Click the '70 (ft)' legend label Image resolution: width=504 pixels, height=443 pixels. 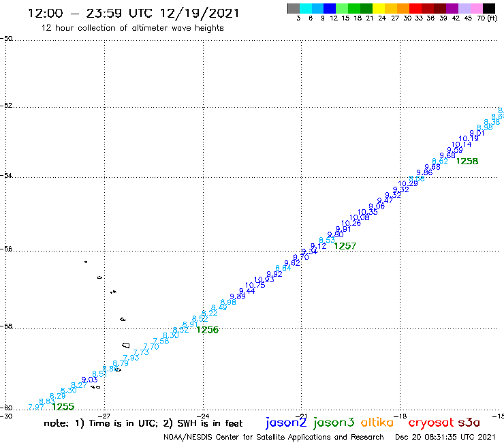[487, 18]
